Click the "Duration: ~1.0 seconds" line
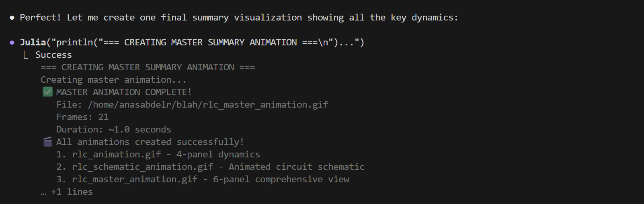 113,130
